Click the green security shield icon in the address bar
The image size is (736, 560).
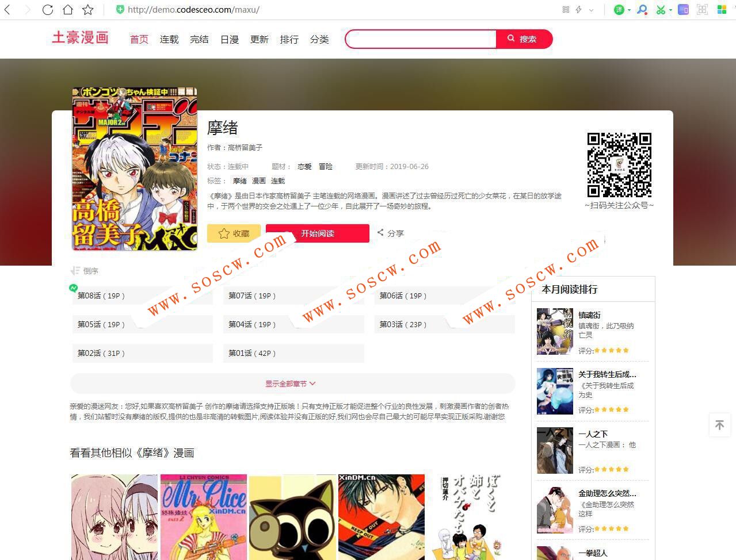tap(120, 10)
